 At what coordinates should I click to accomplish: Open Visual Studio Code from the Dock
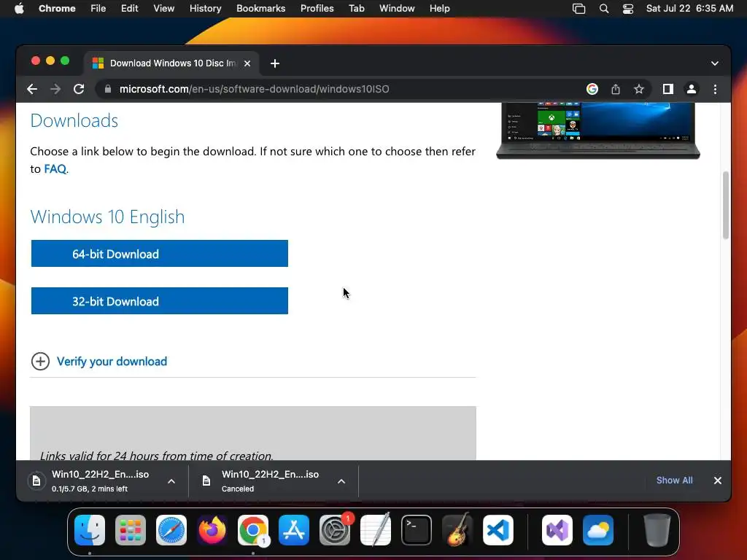pyautogui.click(x=498, y=530)
